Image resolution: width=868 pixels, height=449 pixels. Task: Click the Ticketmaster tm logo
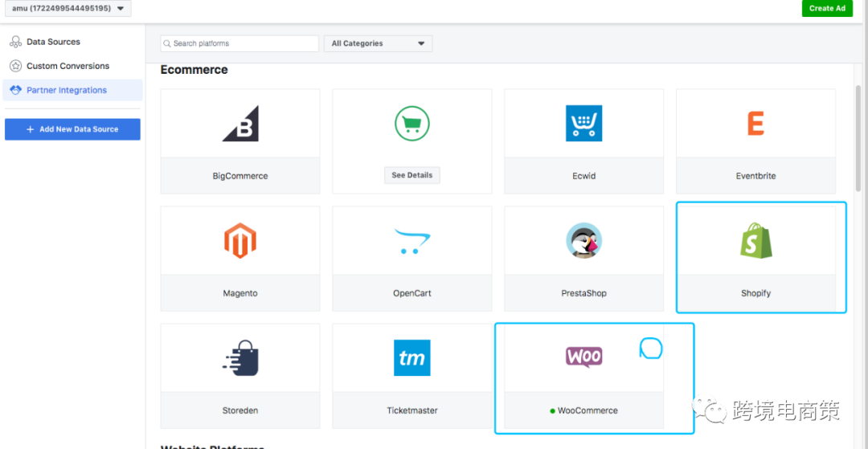pyautogui.click(x=411, y=357)
